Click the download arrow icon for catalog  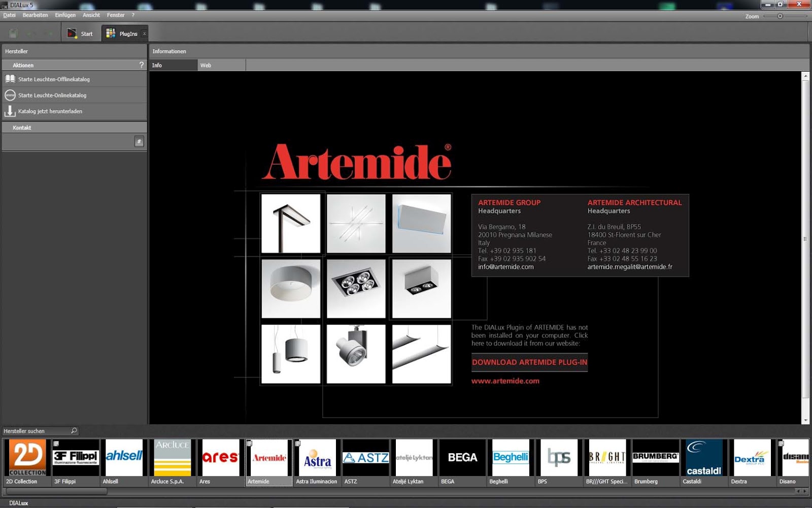pyautogui.click(x=10, y=111)
